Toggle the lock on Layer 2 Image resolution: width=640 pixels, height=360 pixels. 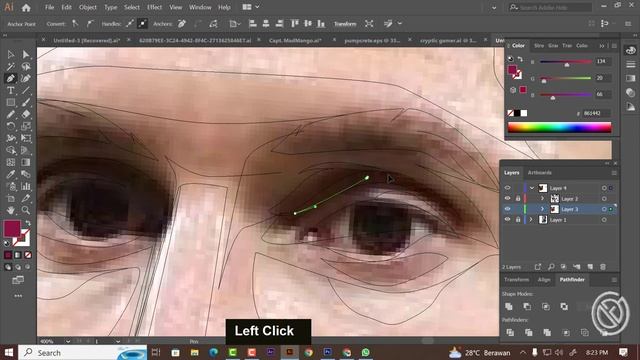[x=518, y=198]
